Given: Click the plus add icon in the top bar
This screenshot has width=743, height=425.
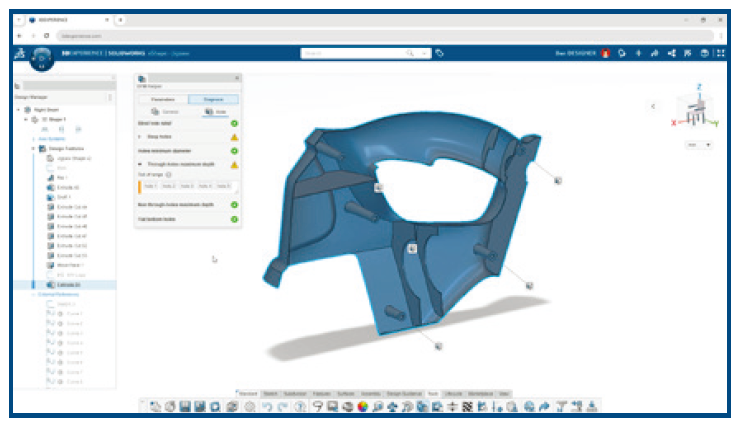Looking at the screenshot, I should (x=638, y=53).
